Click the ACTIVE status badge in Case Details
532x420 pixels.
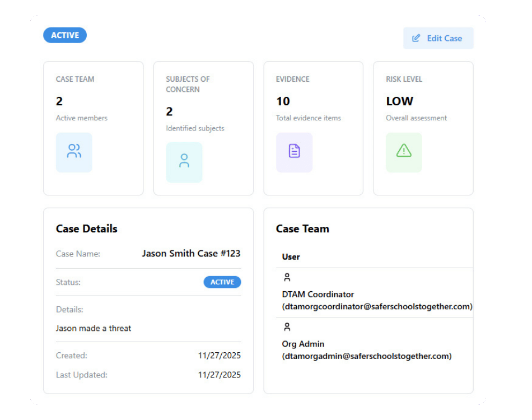[222, 282]
